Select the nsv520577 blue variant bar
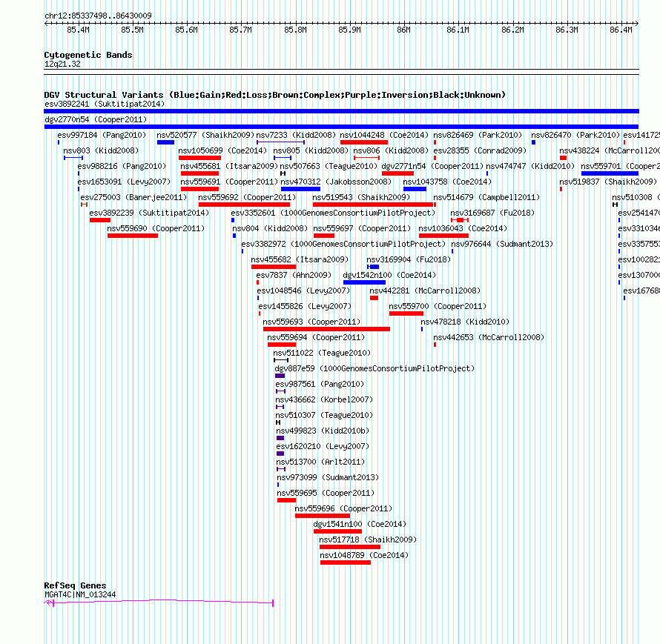This screenshot has width=660, height=644. 165,142
